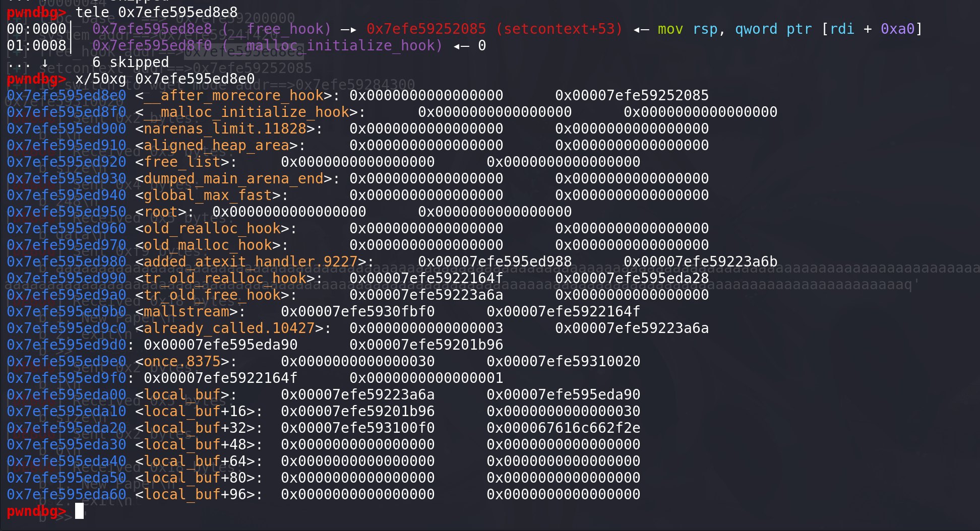Screen dimensions: 980x531
Task: Click the local_buf+32 symbol
Action: [x=195, y=428]
